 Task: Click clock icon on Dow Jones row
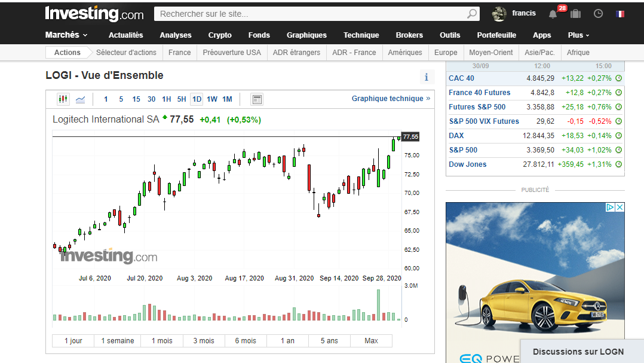[618, 164]
